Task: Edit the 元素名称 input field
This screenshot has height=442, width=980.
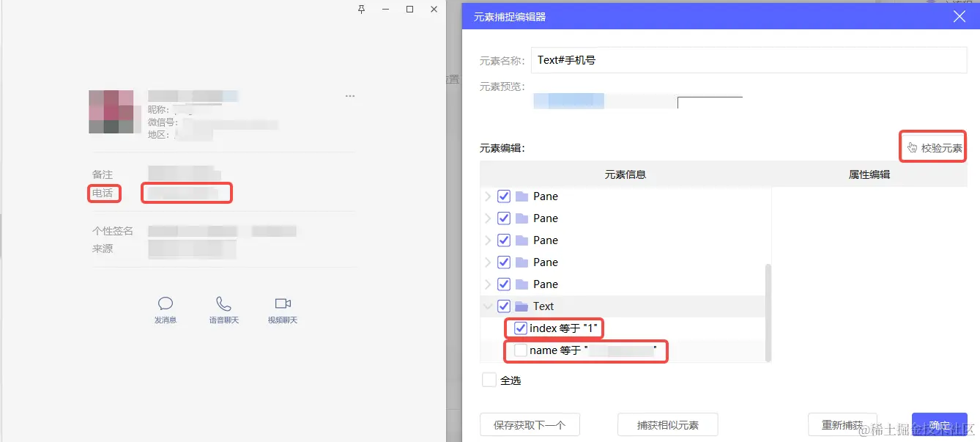Action: tap(749, 60)
